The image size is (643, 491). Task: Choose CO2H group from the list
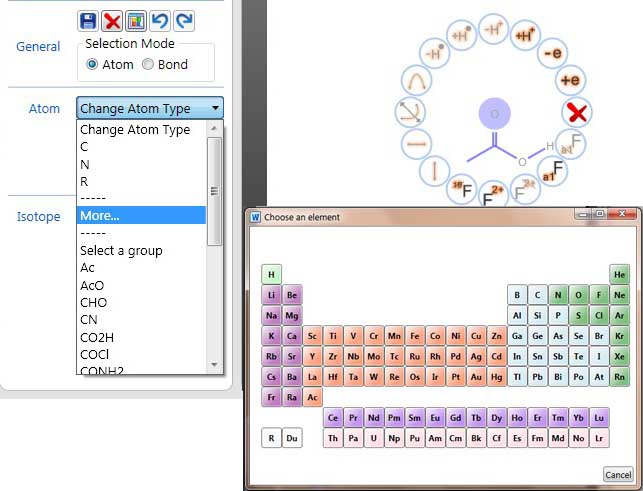click(x=141, y=338)
